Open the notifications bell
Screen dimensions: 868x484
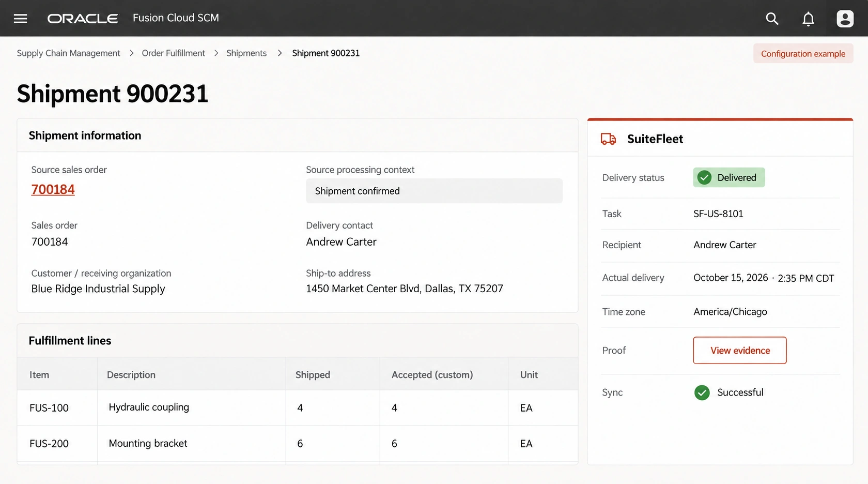pos(808,19)
